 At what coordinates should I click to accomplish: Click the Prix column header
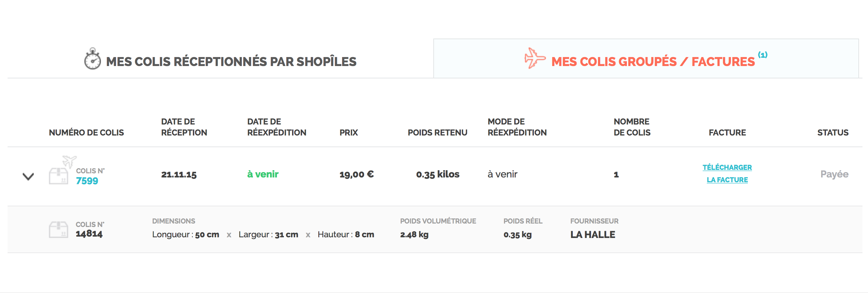349,132
